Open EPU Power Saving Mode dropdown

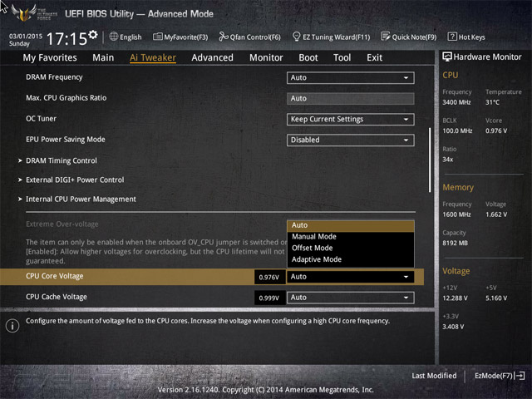point(350,140)
